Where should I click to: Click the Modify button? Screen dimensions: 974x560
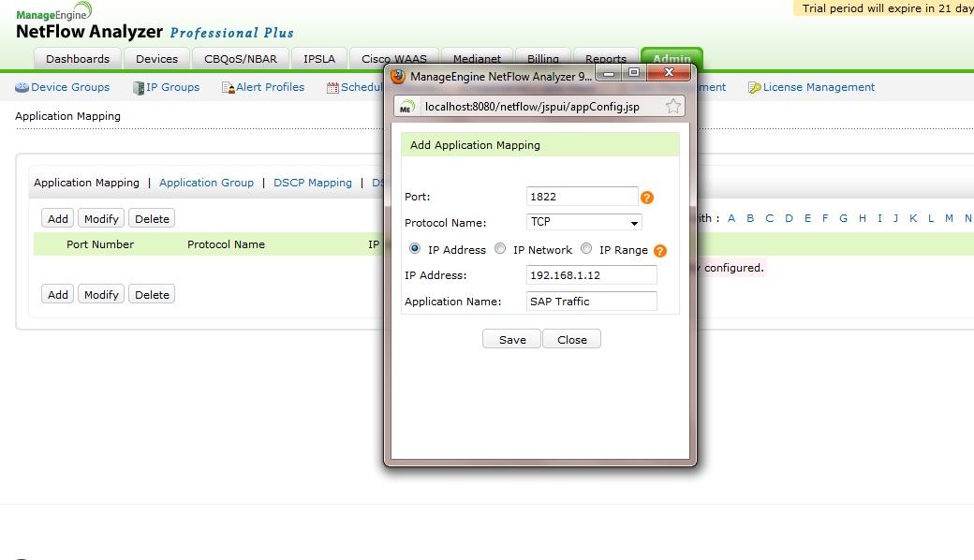[100, 217]
